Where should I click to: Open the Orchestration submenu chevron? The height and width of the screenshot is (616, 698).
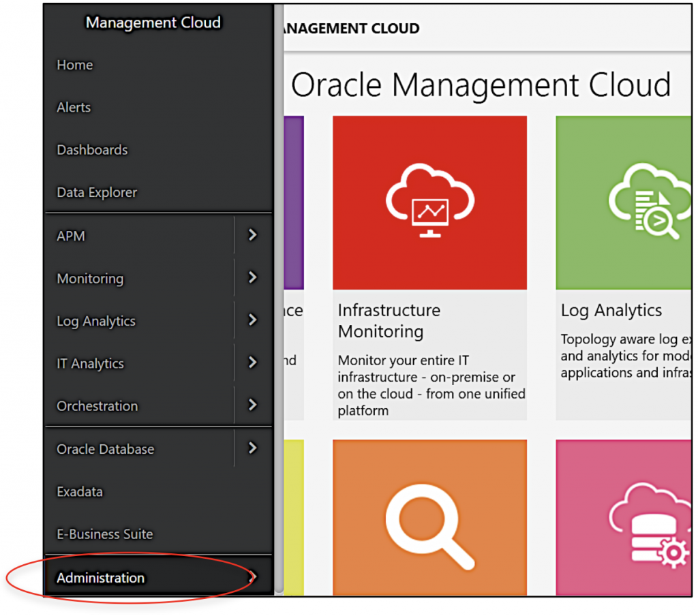coord(252,405)
